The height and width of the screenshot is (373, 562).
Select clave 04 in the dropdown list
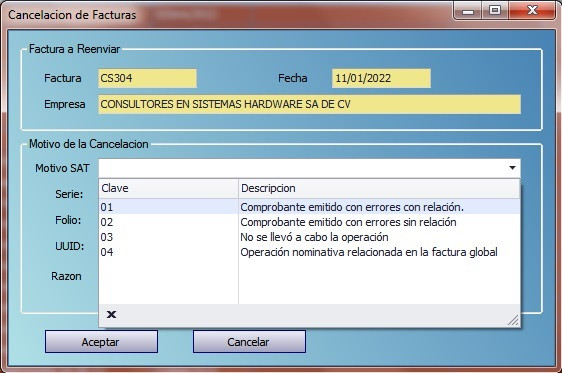click(x=107, y=252)
